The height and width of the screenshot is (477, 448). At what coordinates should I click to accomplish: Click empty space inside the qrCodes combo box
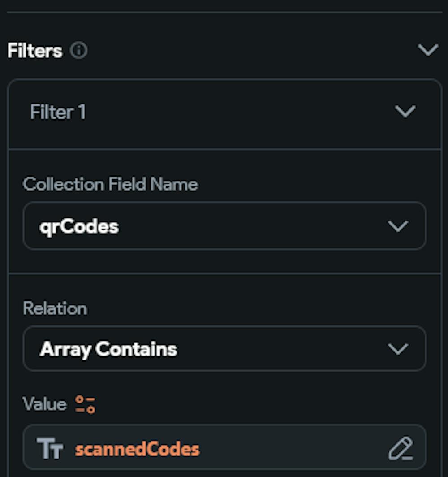[251, 226]
